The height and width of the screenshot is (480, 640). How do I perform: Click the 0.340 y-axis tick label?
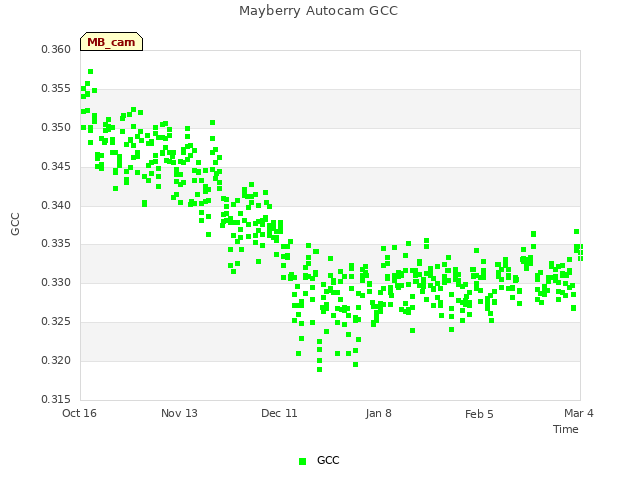(x=56, y=205)
